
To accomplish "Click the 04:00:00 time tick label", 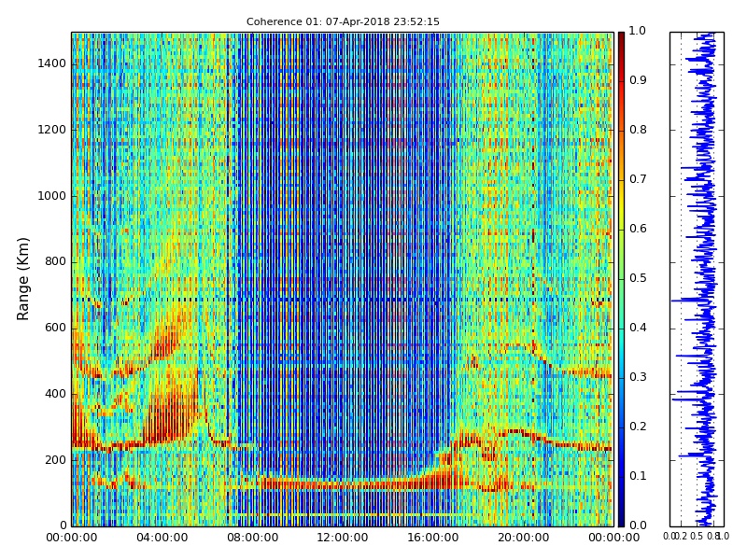I will click(x=162, y=538).
